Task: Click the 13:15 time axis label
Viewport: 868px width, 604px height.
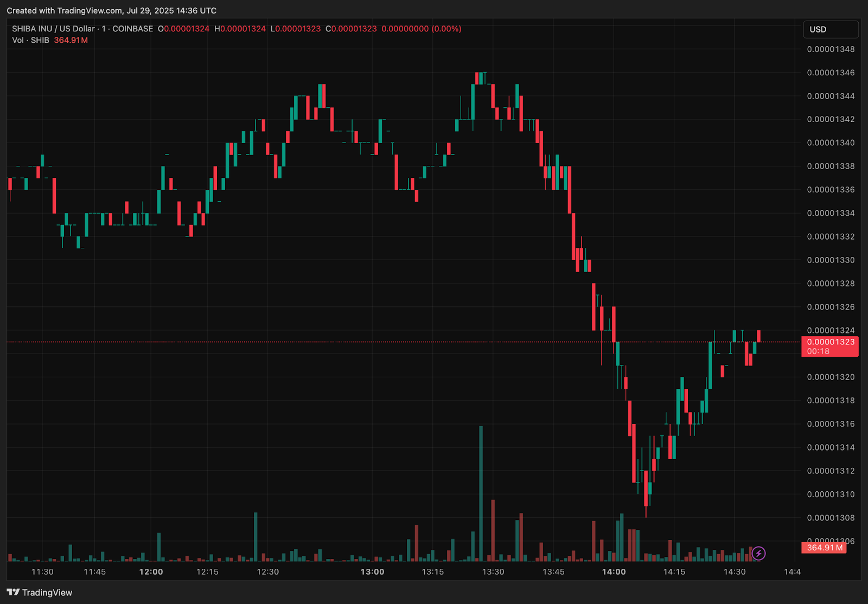Action: tap(432, 571)
